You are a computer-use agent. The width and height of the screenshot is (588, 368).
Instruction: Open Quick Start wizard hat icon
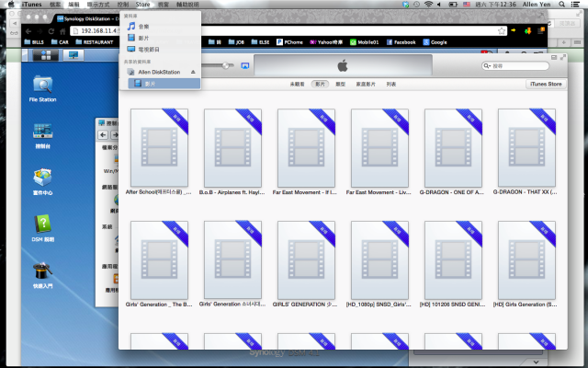tap(43, 275)
